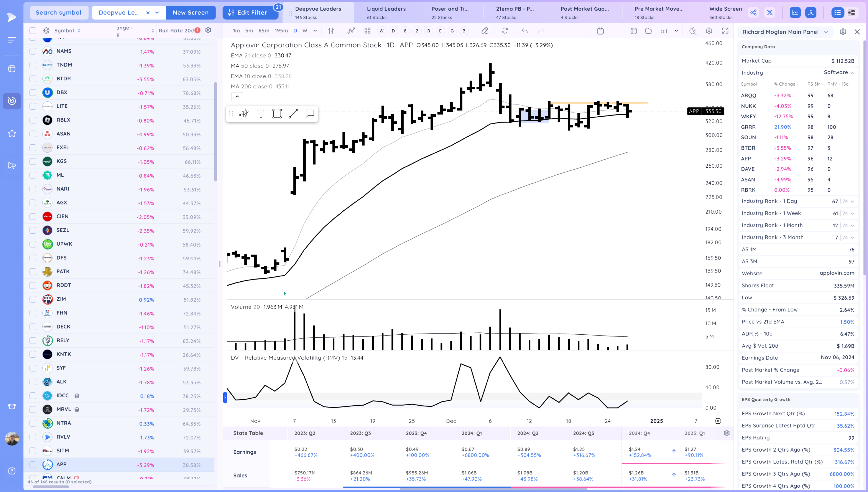Open the Wide Screen tab

[725, 13]
